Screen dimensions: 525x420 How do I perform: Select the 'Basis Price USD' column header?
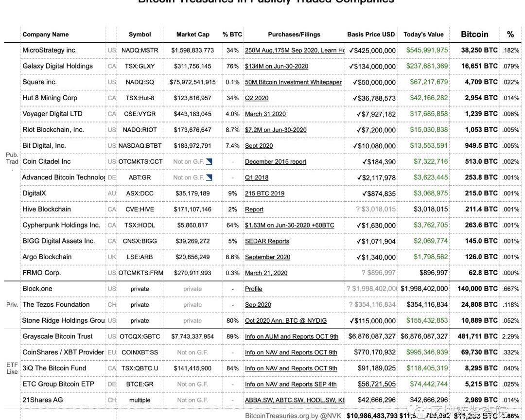371,35
